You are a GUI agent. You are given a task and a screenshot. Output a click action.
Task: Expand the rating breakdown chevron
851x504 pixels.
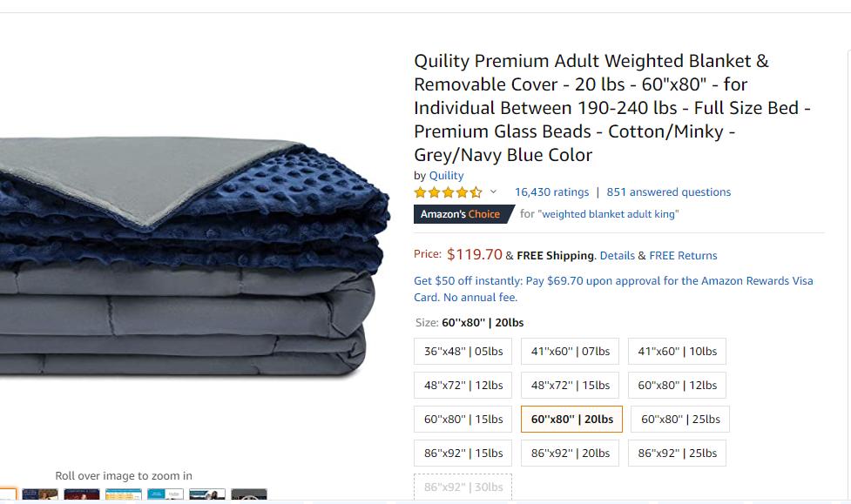(493, 192)
